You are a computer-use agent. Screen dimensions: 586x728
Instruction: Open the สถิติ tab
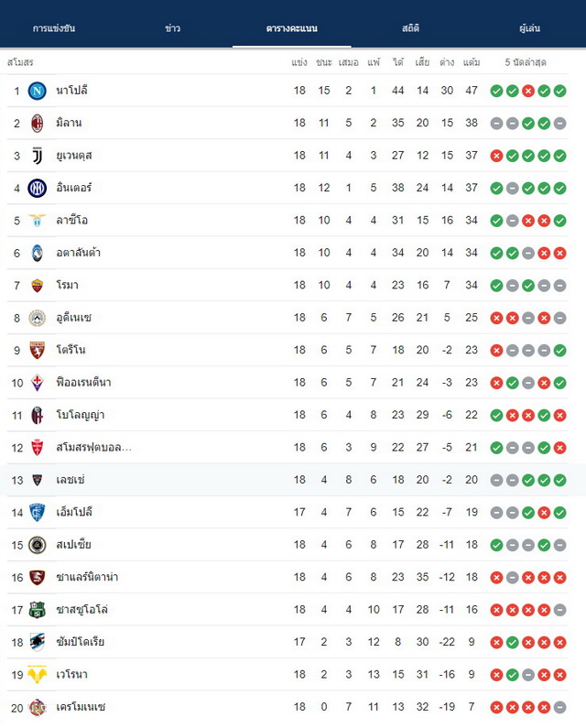[x=410, y=28]
